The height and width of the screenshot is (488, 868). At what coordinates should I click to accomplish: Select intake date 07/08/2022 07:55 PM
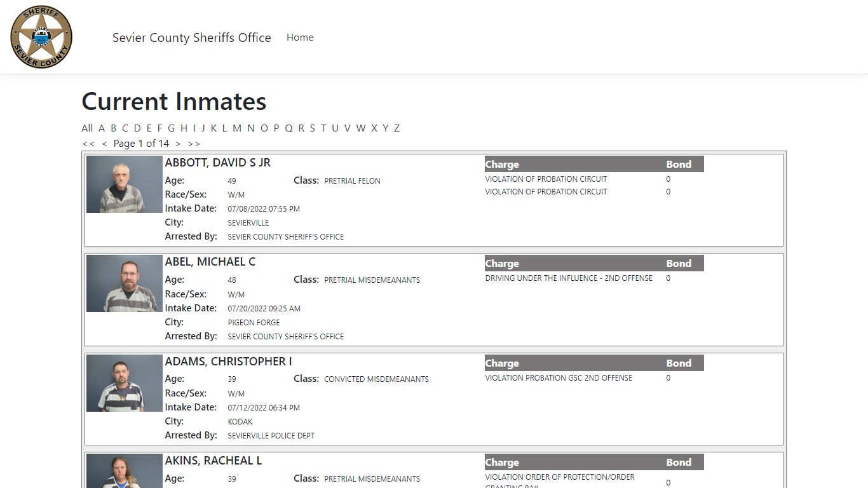click(x=264, y=209)
